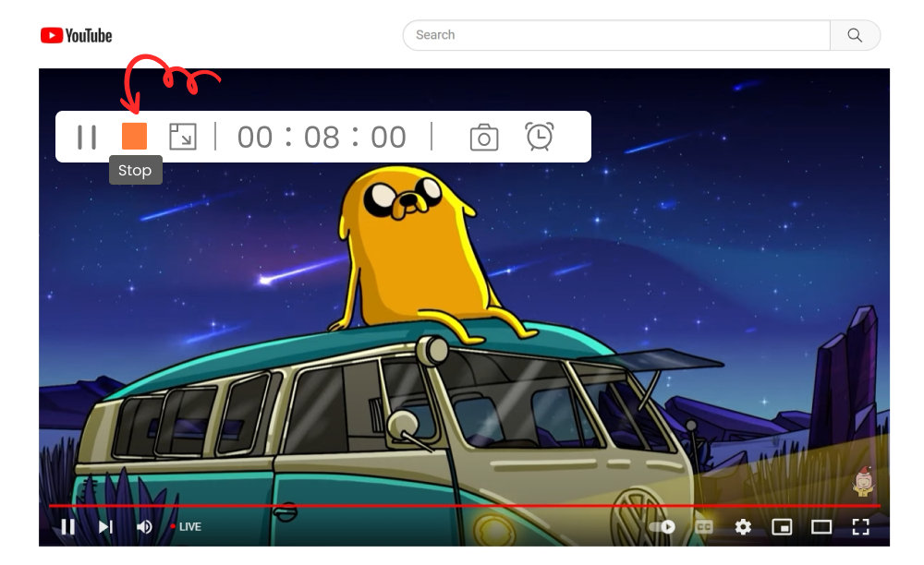Screen dimensions: 924x565
Task: Pause the YouTube video playback
Action: point(67,527)
